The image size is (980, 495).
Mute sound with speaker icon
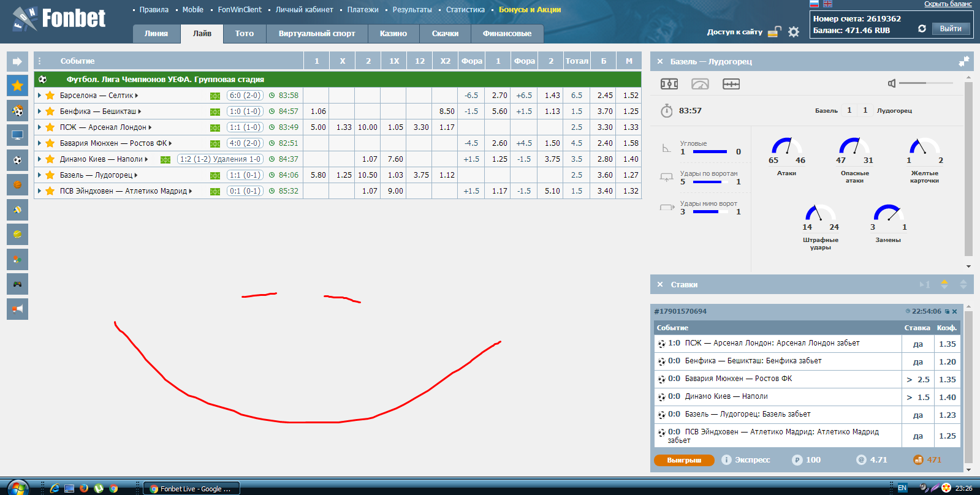tap(892, 83)
